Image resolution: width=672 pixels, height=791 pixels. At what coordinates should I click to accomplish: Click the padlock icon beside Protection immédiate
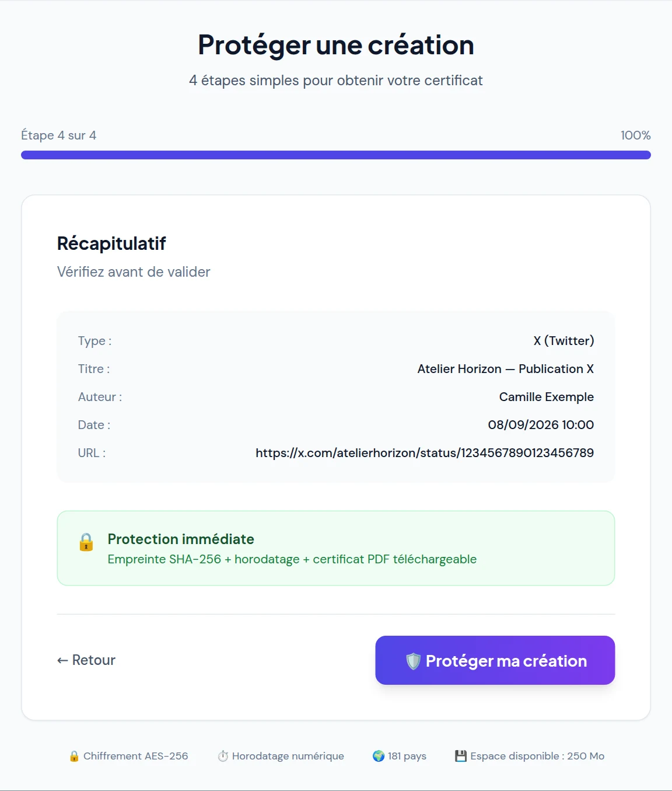tap(86, 542)
